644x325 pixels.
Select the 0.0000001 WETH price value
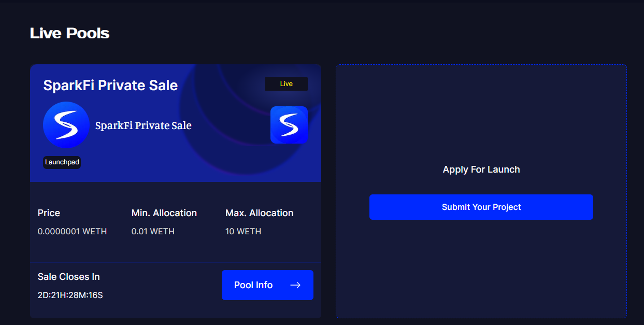tap(72, 231)
